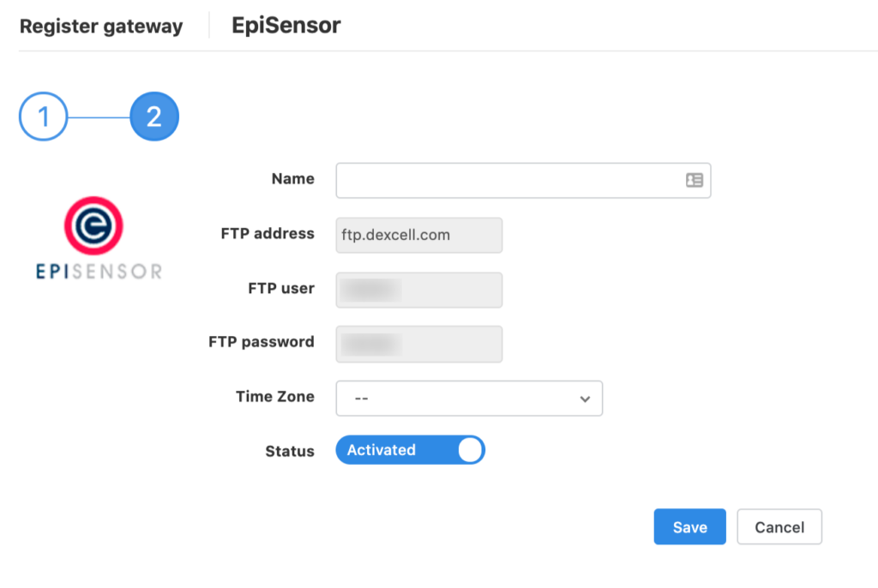
Task: Open the Time Zone dropdown
Action: tap(469, 399)
